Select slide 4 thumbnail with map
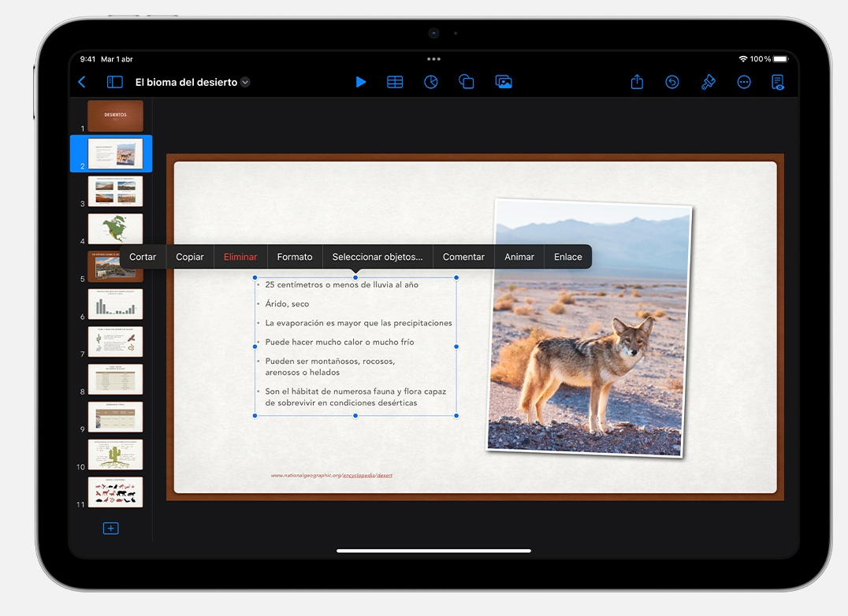848x616 pixels. click(x=115, y=228)
